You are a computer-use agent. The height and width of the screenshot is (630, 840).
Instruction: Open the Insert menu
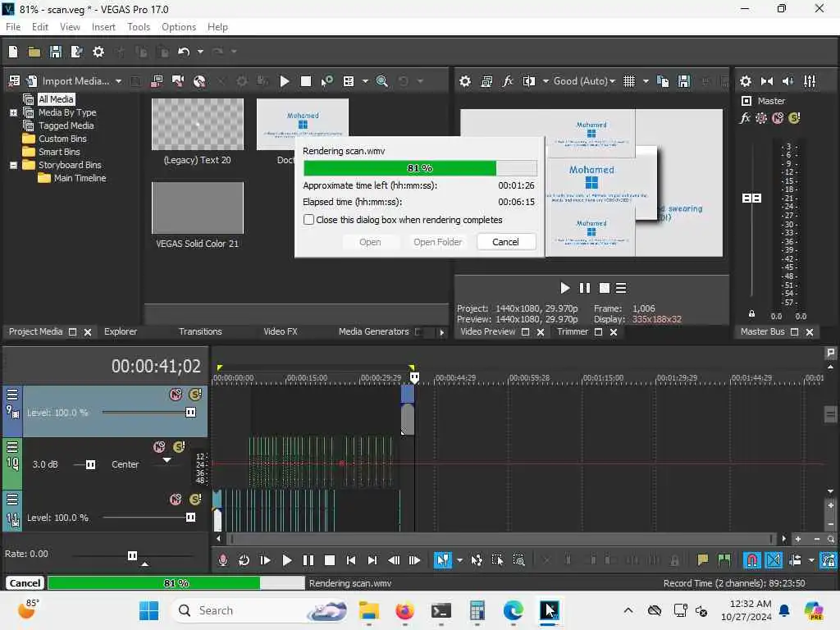click(x=103, y=27)
